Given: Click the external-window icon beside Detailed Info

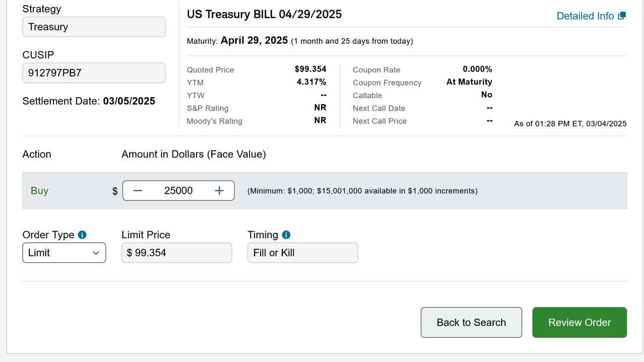Looking at the screenshot, I should click(x=622, y=16).
